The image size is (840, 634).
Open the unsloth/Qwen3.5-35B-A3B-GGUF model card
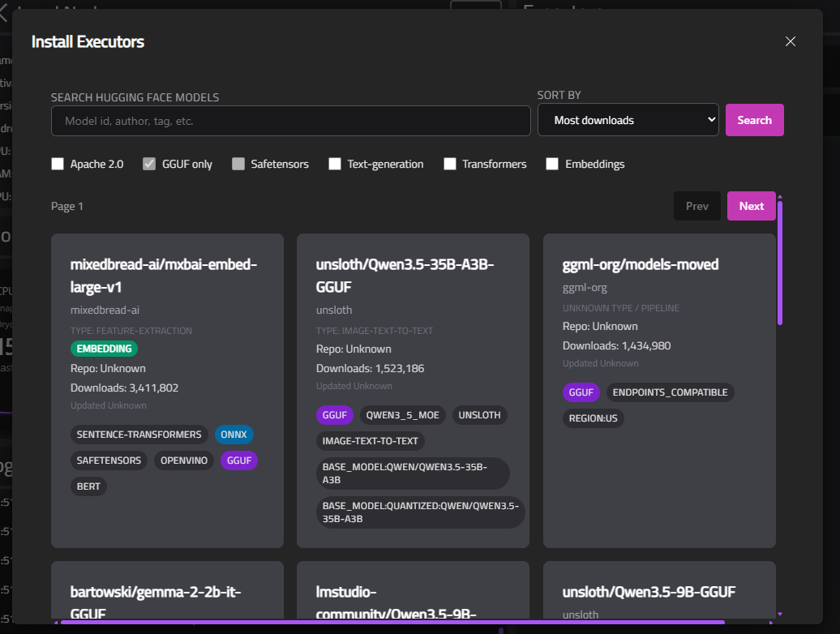[x=413, y=276]
